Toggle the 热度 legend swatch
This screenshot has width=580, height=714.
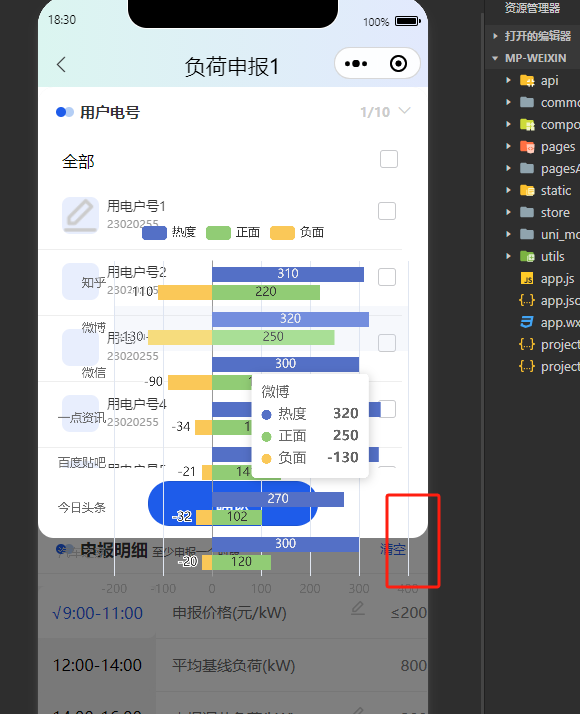coord(154,233)
